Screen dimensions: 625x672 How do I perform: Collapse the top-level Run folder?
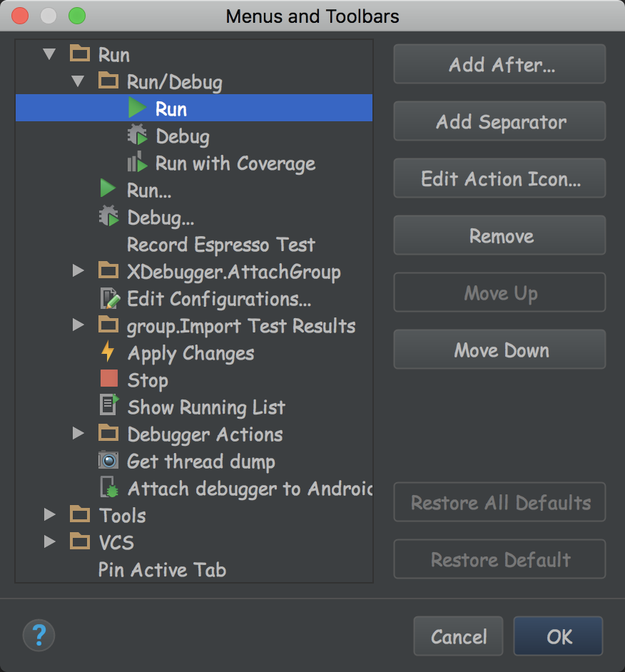49,54
